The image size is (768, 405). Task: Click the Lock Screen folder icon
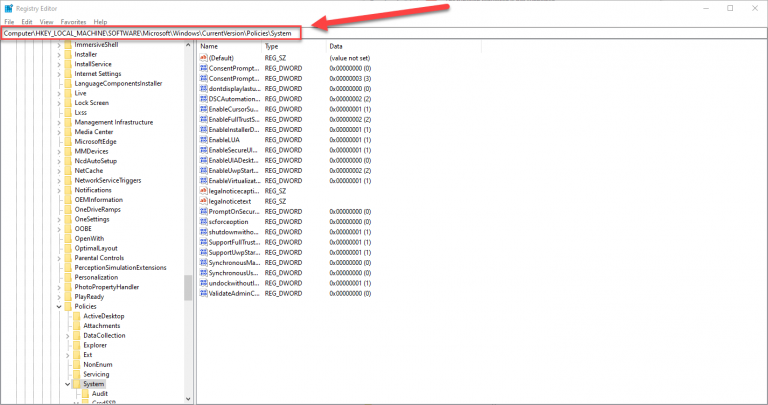click(x=67, y=102)
